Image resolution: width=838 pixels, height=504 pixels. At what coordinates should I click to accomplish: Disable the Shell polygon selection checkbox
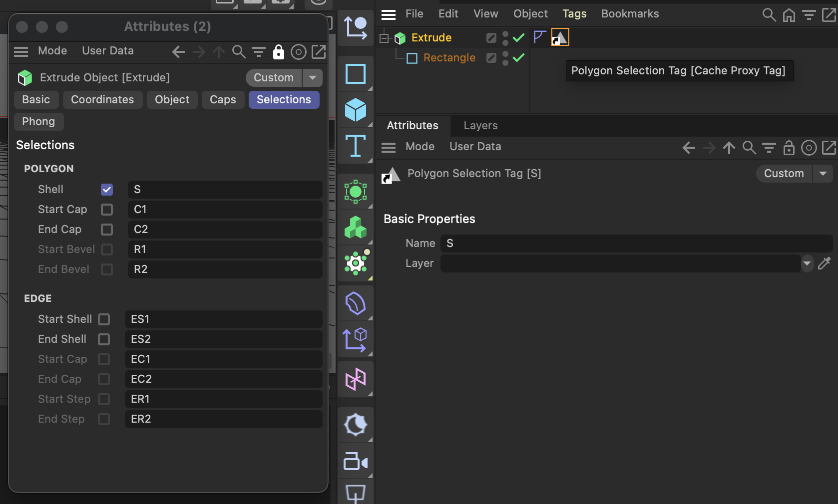click(107, 190)
